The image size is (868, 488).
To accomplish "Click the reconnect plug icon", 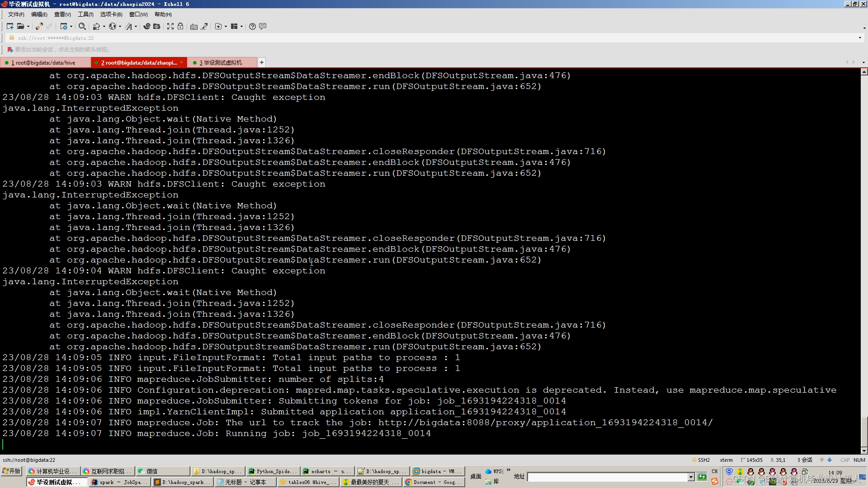I will (39, 26).
